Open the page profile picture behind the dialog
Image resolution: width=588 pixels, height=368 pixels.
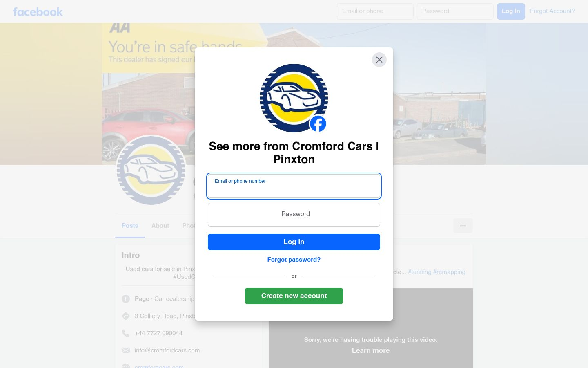151,170
